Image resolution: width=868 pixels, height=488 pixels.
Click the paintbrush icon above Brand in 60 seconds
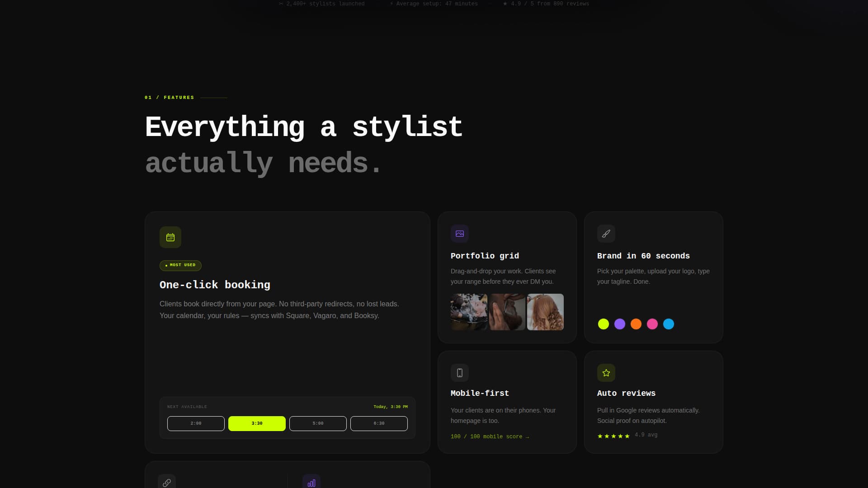tap(606, 234)
